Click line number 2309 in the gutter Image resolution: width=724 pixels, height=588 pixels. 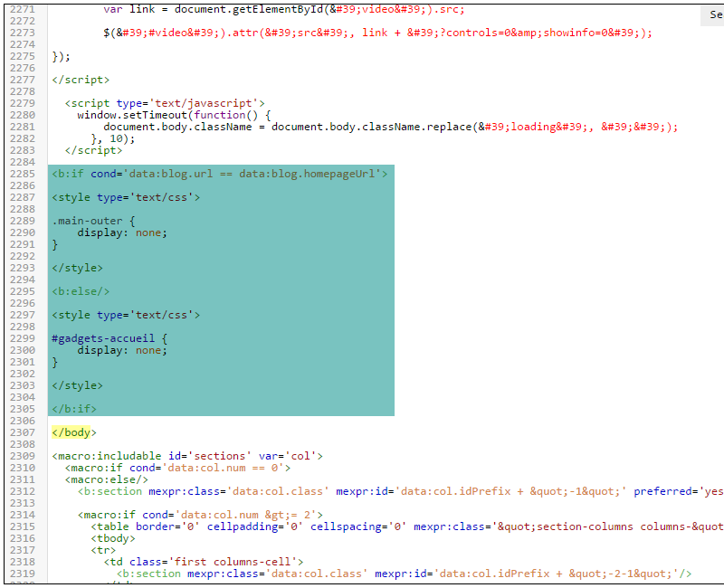click(x=22, y=456)
